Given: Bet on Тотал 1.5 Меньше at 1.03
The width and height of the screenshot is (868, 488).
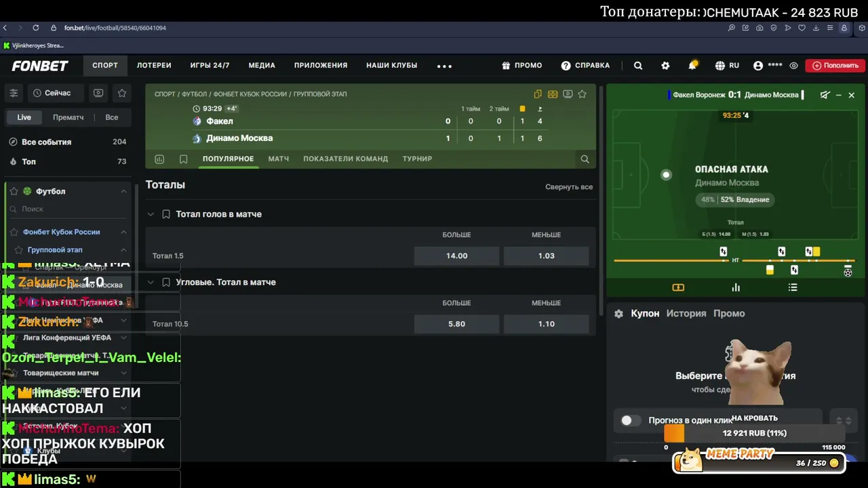Looking at the screenshot, I should [x=546, y=256].
